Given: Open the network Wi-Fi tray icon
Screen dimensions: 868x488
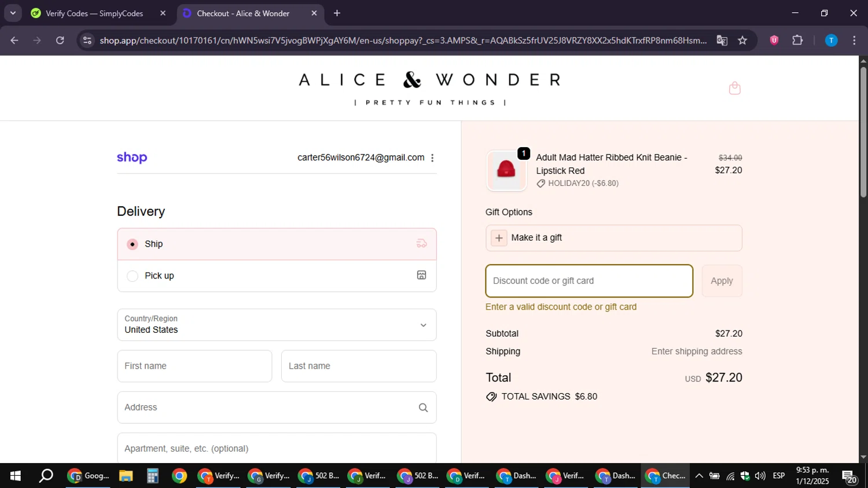Looking at the screenshot, I should [730, 476].
